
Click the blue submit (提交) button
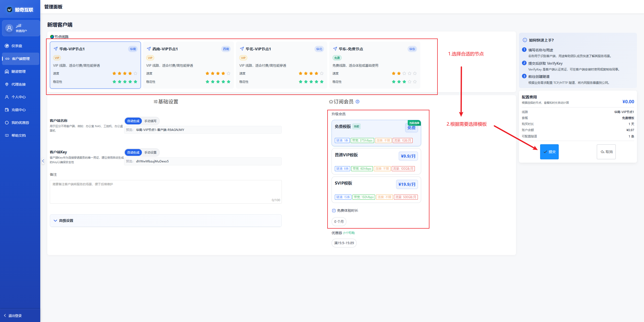pyautogui.click(x=549, y=152)
